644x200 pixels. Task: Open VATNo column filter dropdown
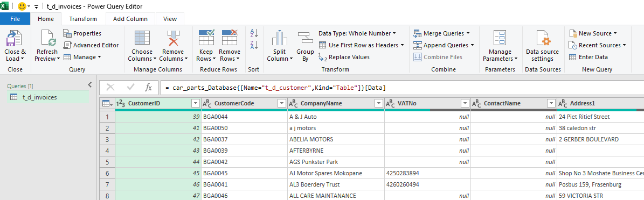coord(465,104)
